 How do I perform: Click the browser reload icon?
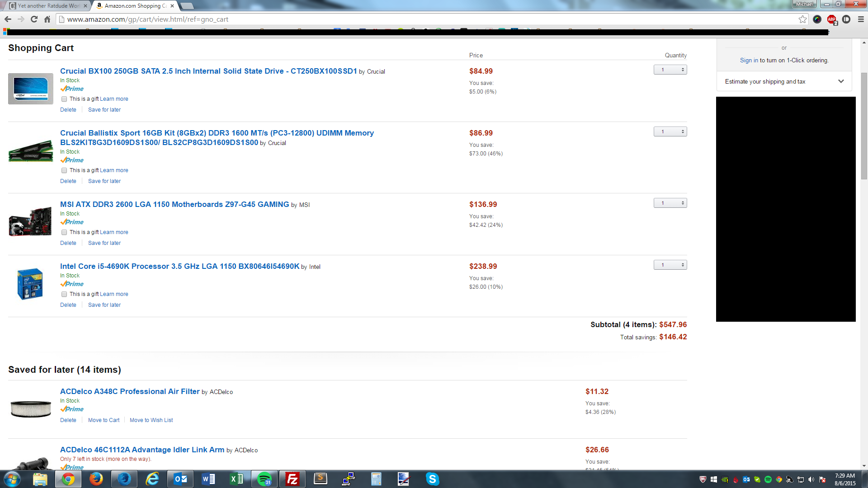(x=34, y=19)
